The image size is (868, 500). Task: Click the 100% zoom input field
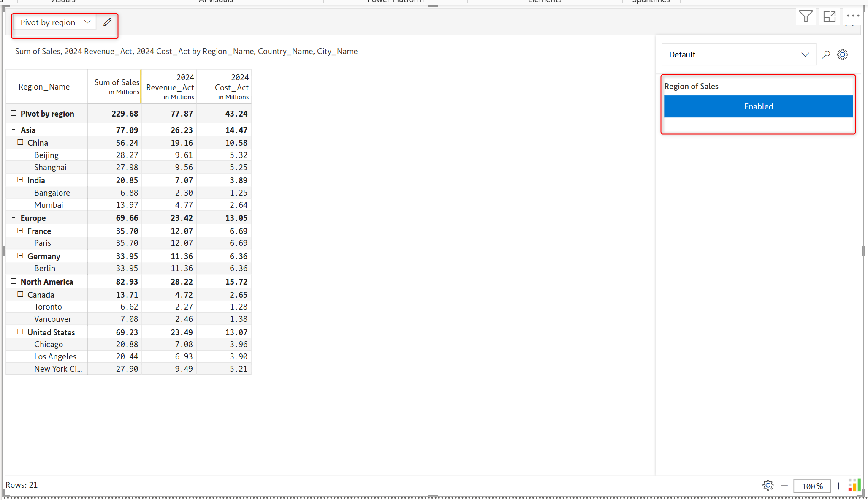click(811, 486)
